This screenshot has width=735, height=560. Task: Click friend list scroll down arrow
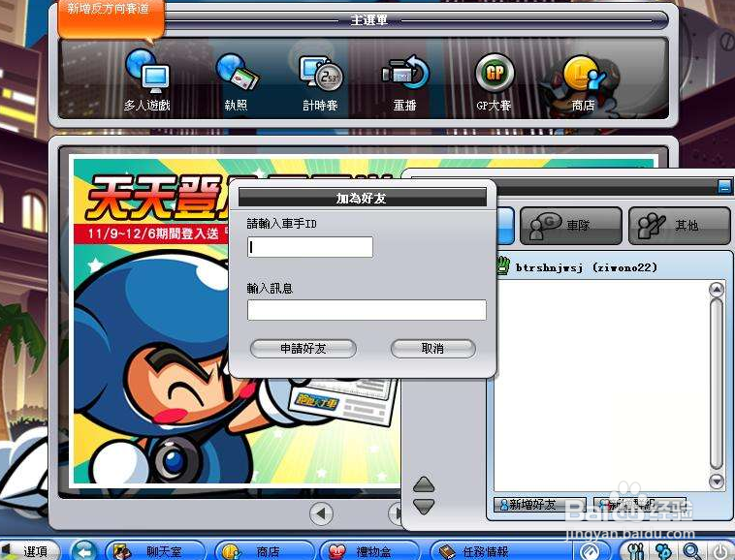click(x=717, y=481)
